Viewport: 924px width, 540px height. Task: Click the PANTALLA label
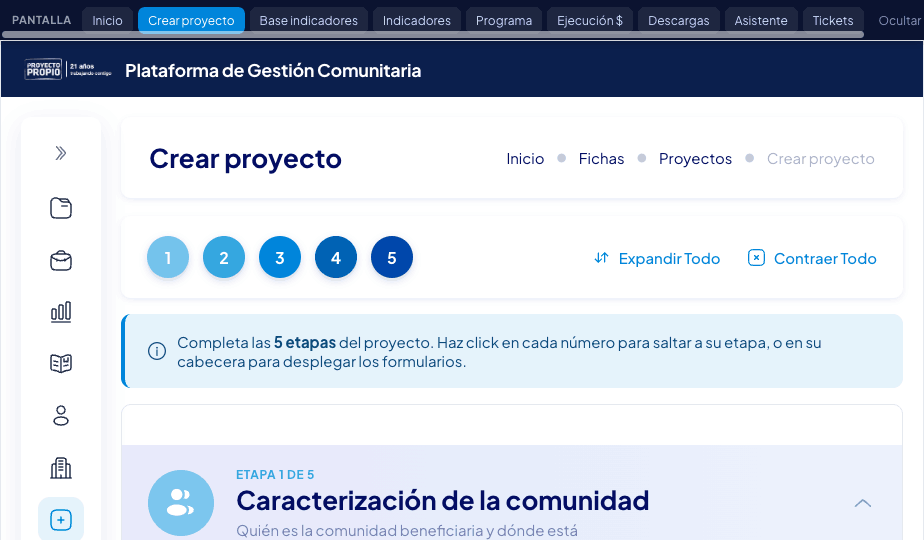pos(41,20)
